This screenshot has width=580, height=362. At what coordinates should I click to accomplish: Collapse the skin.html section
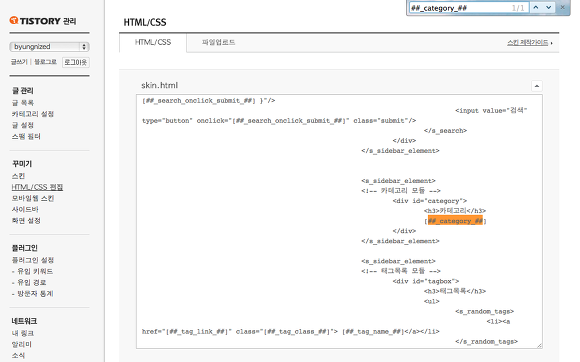tap(537, 86)
